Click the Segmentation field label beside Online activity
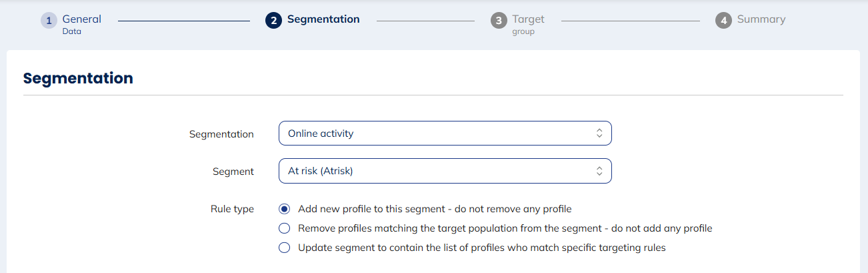 pos(221,134)
